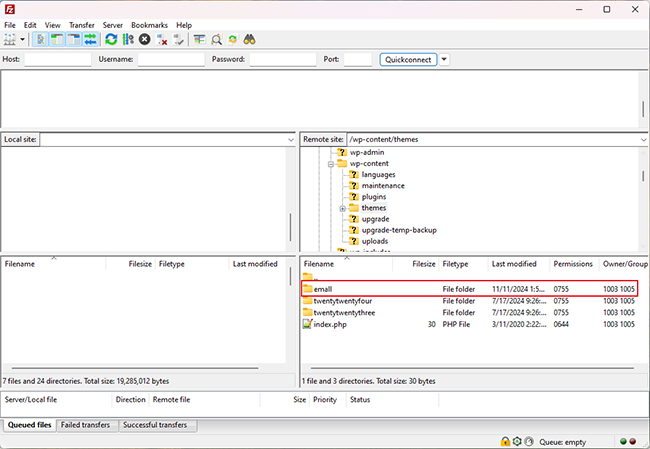Open the Local site path dropdown
The width and height of the screenshot is (650, 449).
(291, 140)
